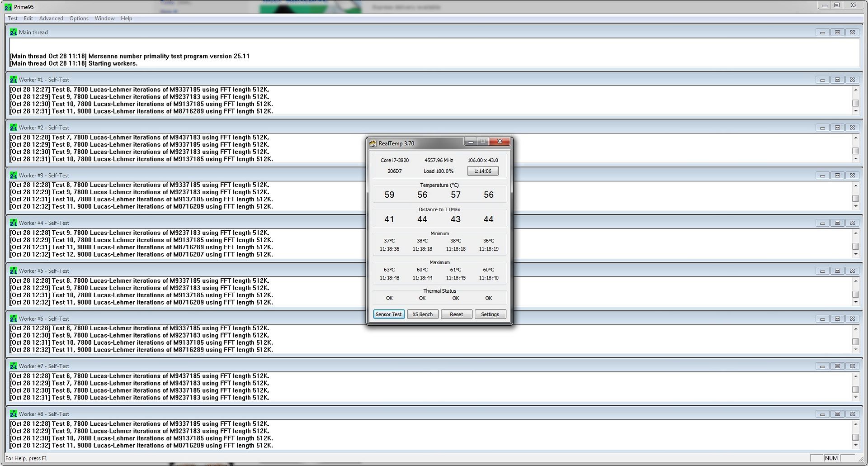Maximize the Worker #8 child window
This screenshot has height=466, width=868.
[837, 414]
